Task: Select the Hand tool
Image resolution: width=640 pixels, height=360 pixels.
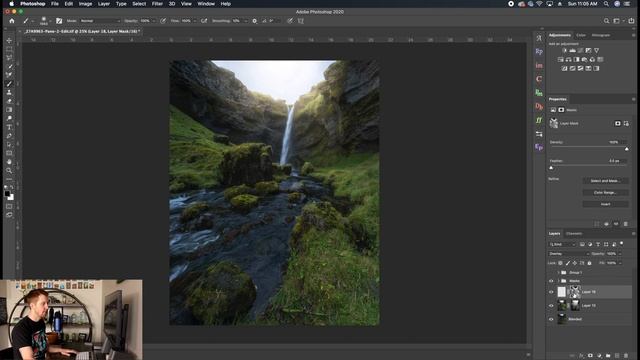Action: click(9, 162)
